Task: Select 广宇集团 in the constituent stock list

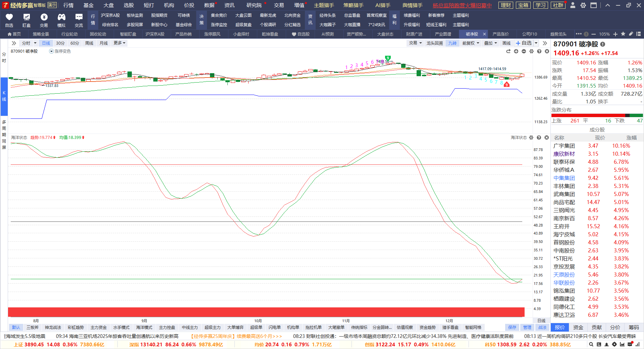Action: (564, 146)
